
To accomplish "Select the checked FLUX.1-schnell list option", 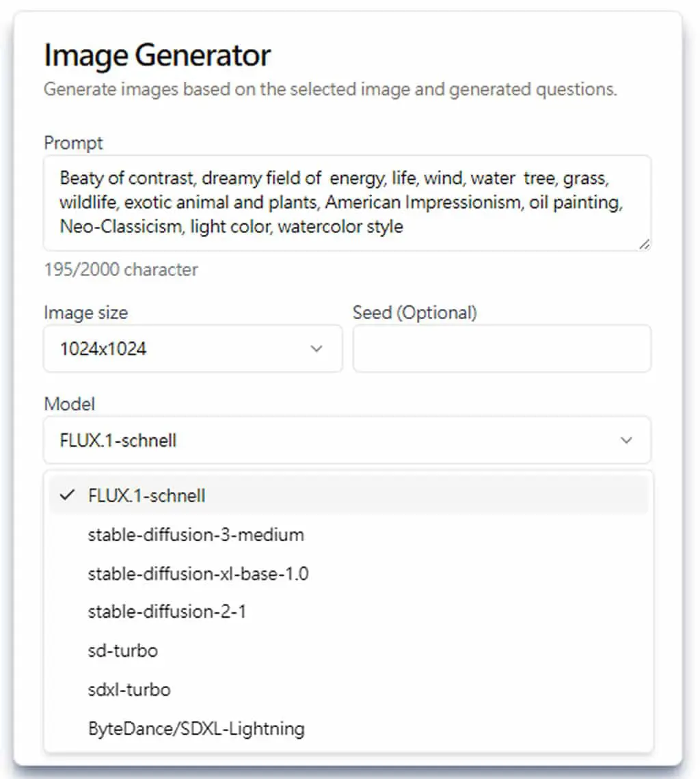I will point(348,495).
